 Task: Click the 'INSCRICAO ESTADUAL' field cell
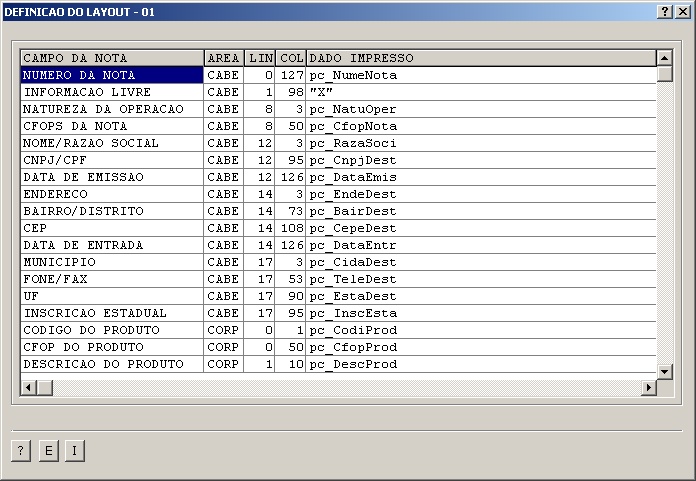point(111,313)
